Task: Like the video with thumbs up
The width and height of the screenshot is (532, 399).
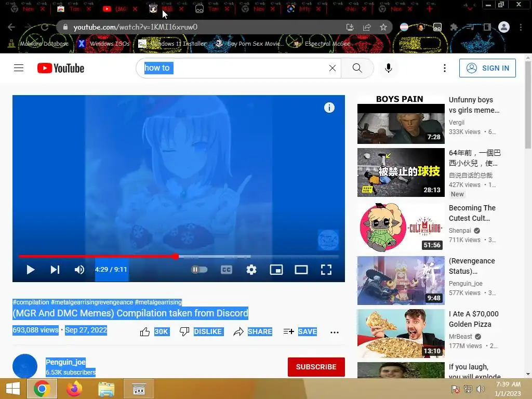Action: (145, 331)
